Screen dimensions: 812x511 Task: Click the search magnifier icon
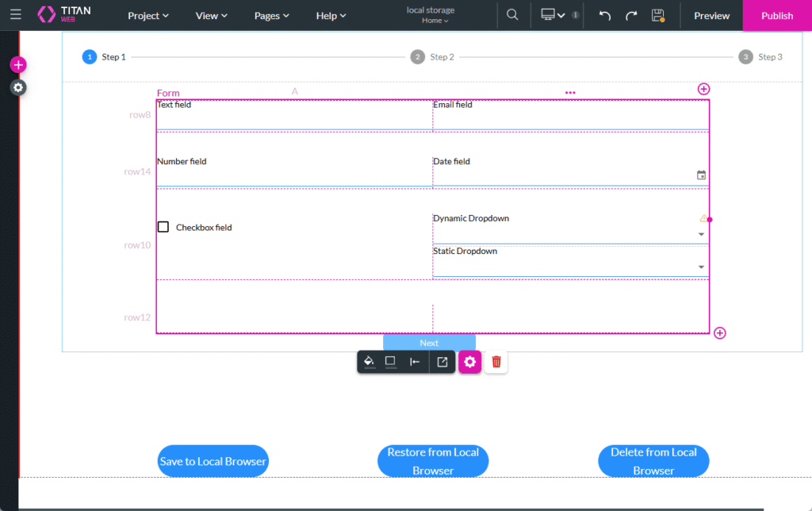512,15
